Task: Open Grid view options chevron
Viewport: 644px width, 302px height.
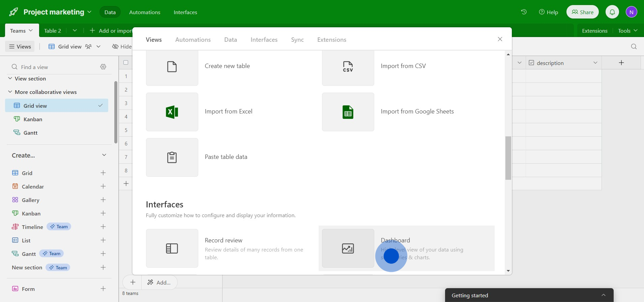Action: 98,46
